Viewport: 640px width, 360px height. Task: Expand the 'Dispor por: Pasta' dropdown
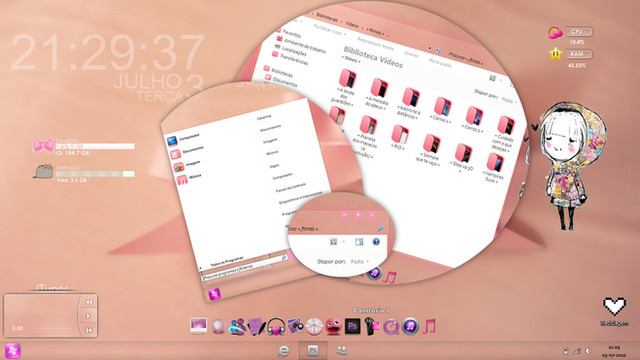pyautogui.click(x=360, y=261)
